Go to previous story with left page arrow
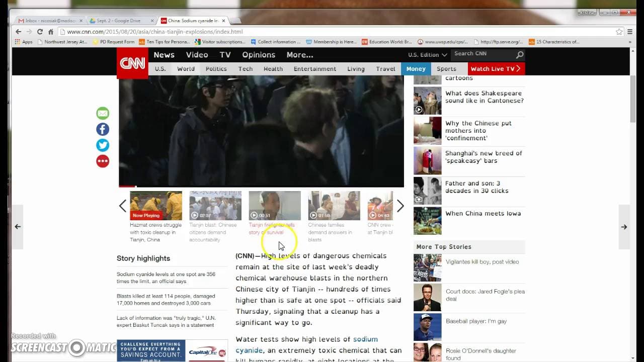The height and width of the screenshot is (362, 644). pos(18,227)
